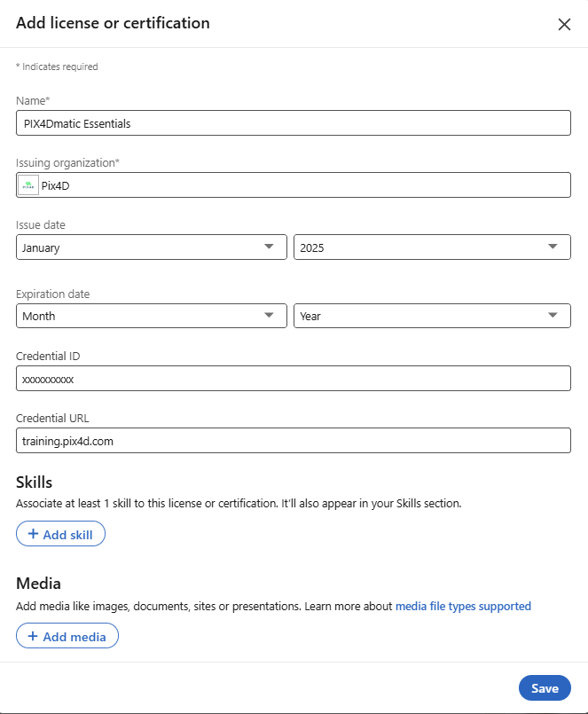The width and height of the screenshot is (588, 714).
Task: Click the Pix4D organization logo icon
Action: [29, 185]
